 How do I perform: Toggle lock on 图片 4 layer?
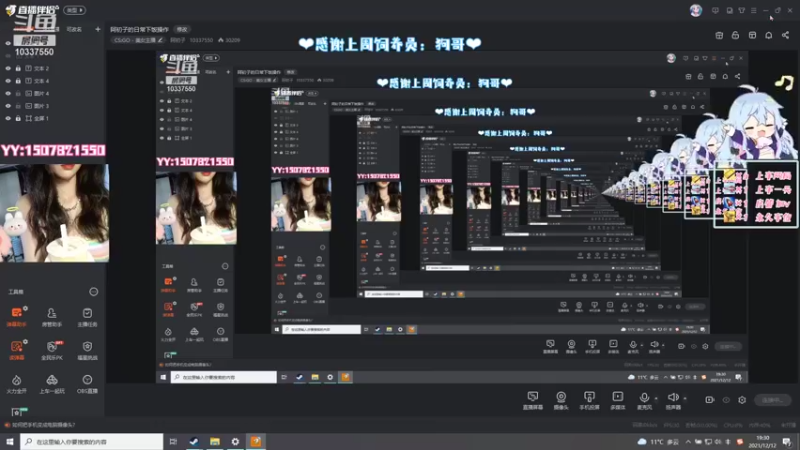[x=18, y=93]
